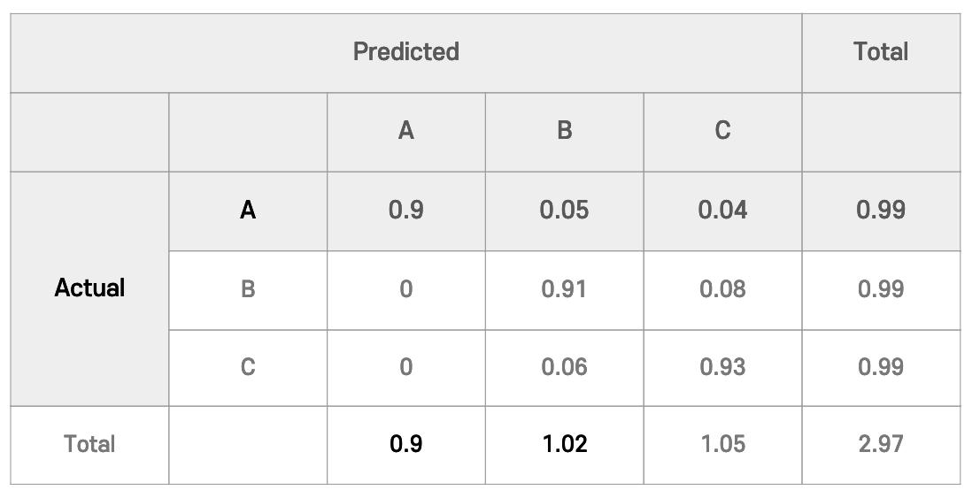Click the 0.93 cell

point(722,368)
